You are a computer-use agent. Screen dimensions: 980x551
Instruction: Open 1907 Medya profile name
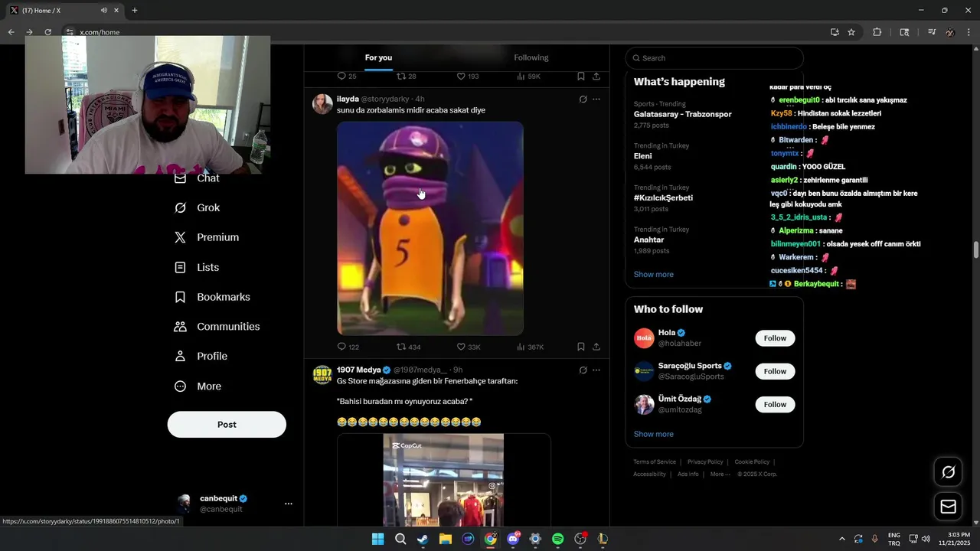tap(358, 370)
